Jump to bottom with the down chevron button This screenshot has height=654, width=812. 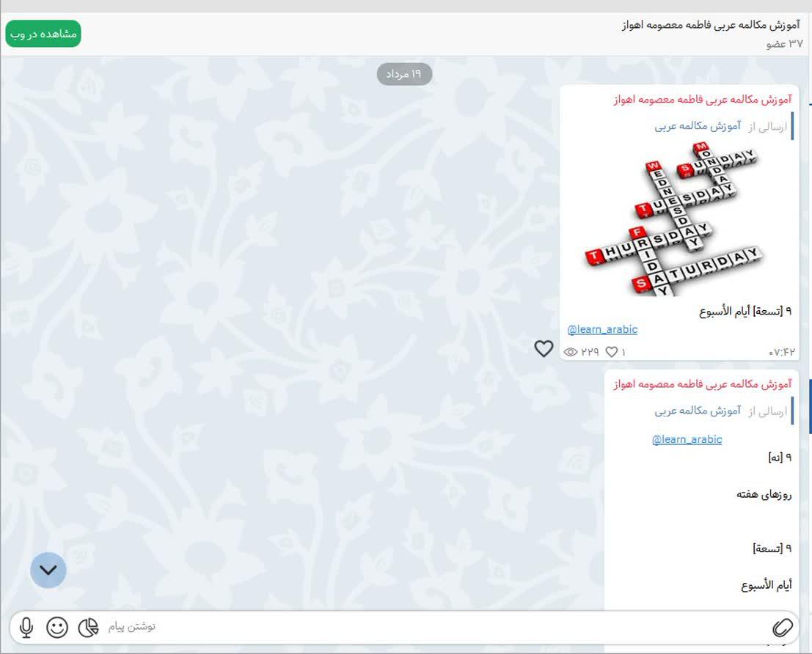pyautogui.click(x=48, y=570)
